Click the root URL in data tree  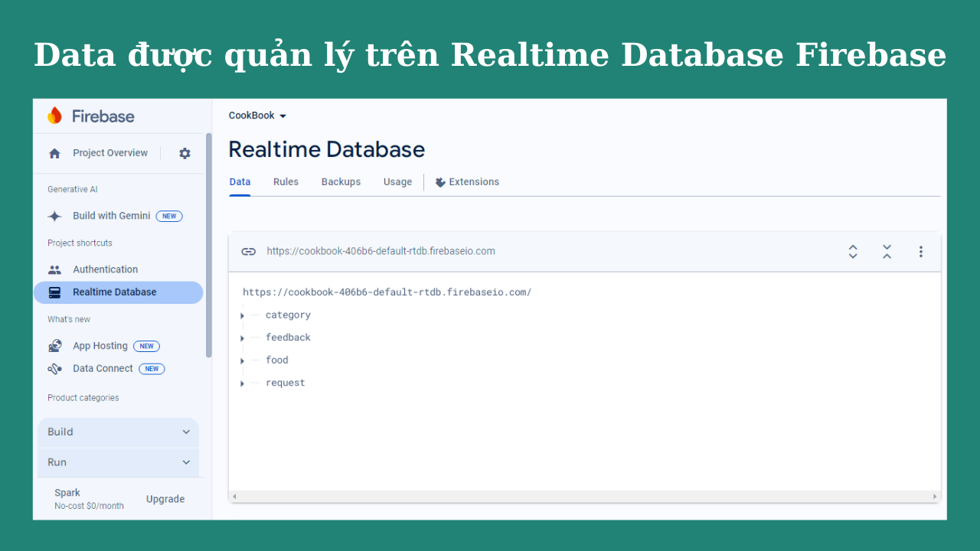[387, 292]
